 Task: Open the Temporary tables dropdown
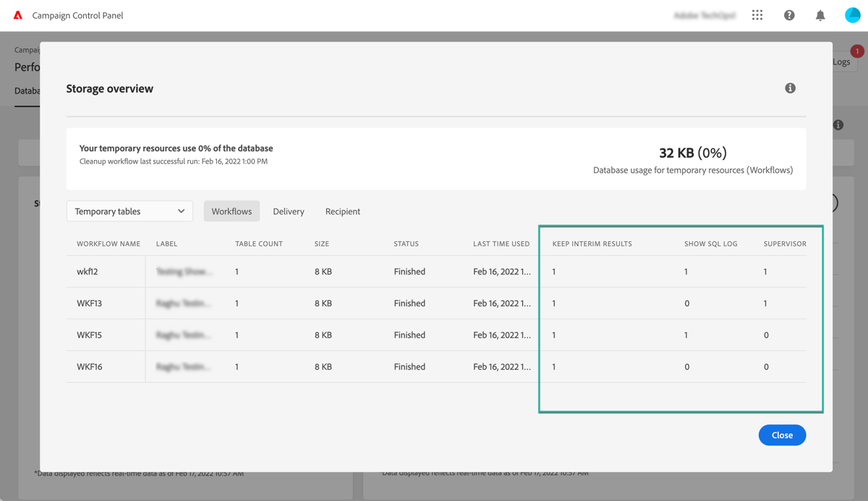(129, 211)
